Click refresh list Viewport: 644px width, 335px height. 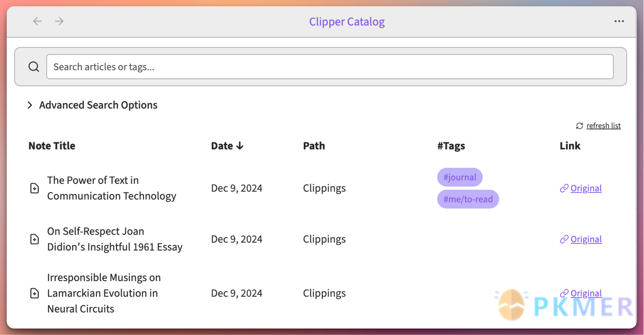604,126
